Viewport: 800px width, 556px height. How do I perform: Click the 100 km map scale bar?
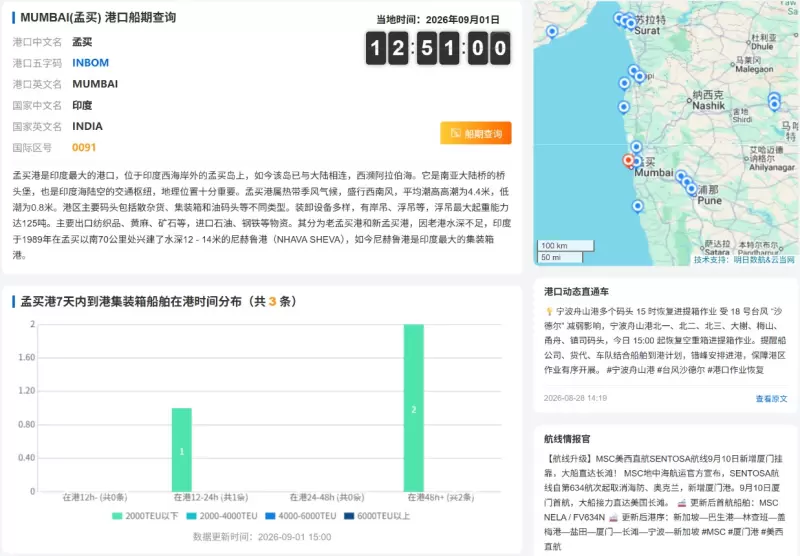point(565,246)
